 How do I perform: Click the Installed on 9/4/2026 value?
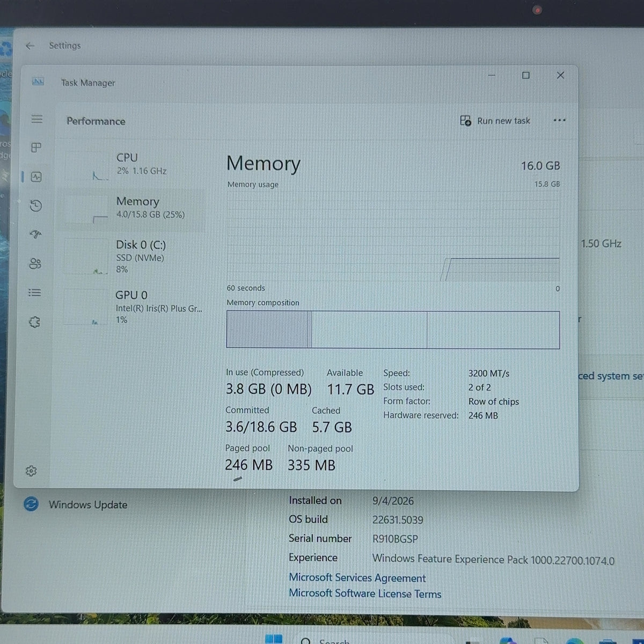(393, 501)
